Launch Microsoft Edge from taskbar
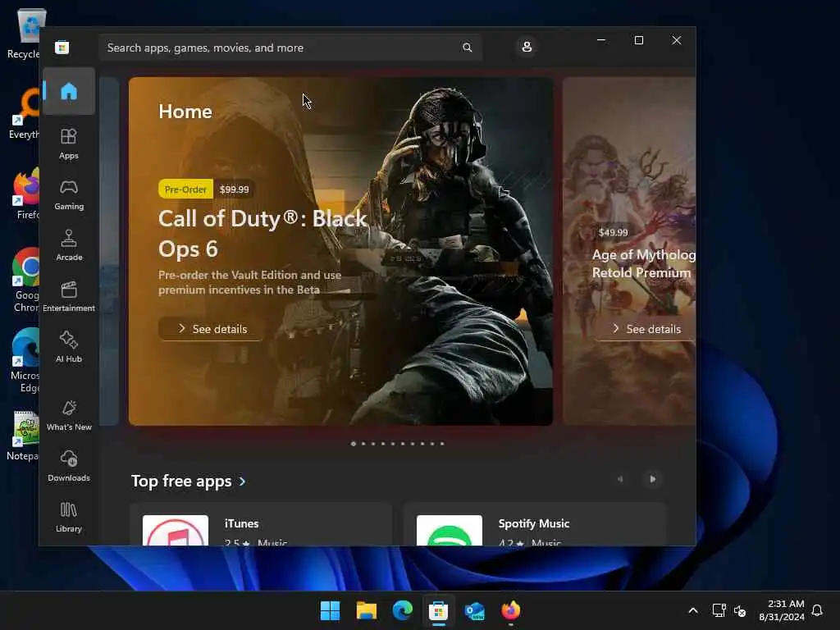The height and width of the screenshot is (630, 840). pos(402,610)
